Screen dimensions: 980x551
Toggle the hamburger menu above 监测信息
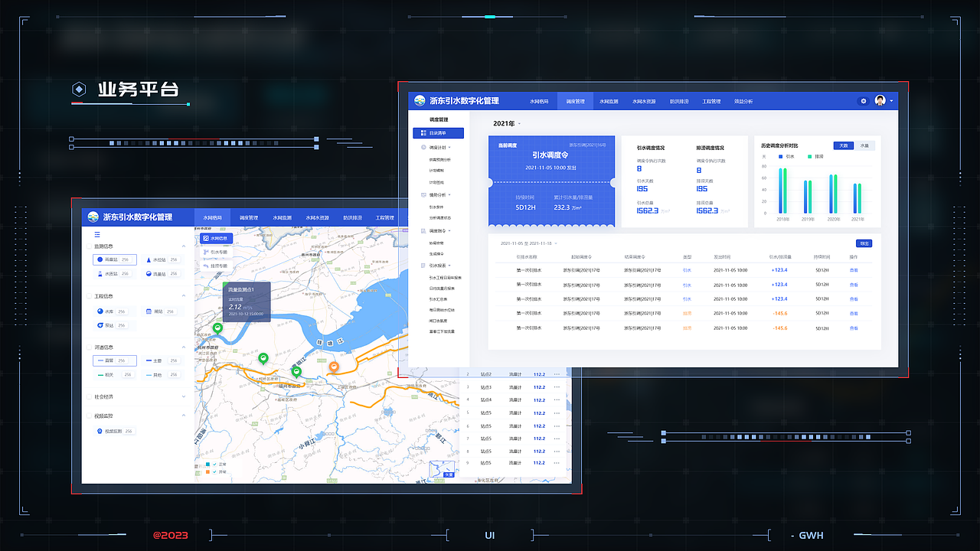(x=97, y=234)
